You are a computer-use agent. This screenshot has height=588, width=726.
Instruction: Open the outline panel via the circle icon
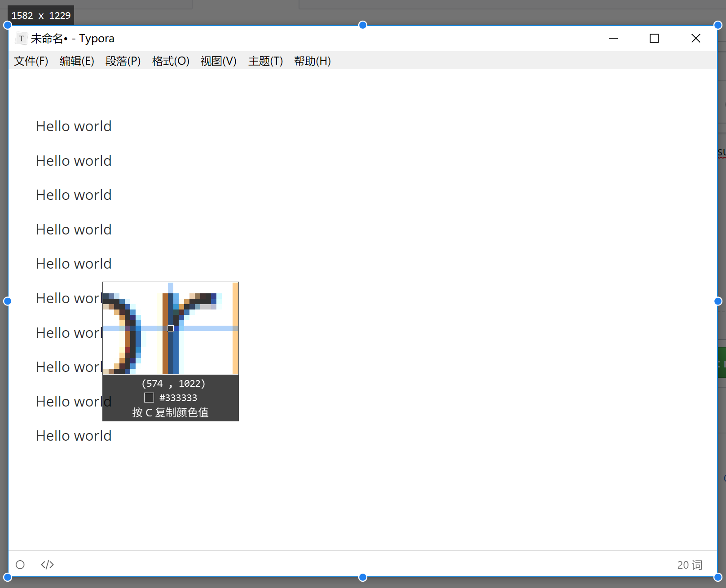tap(20, 565)
